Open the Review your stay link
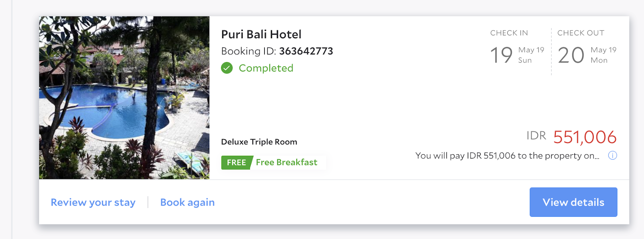Image resolution: width=644 pixels, height=239 pixels. coord(93,202)
